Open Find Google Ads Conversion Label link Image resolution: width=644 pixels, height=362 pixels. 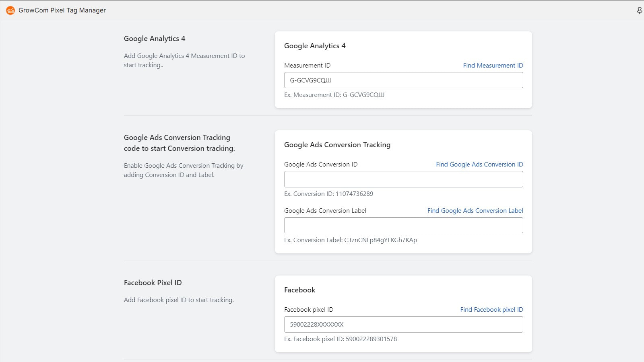[x=475, y=210]
